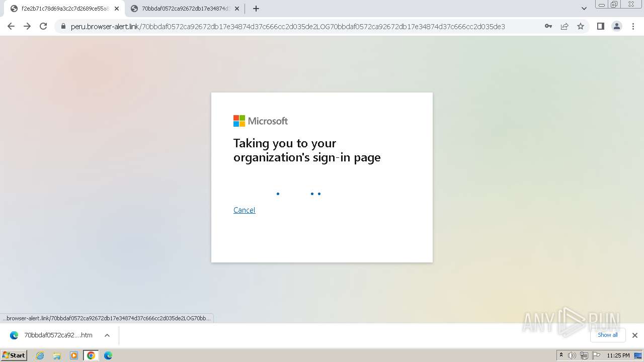Close the first tab f2e2b71c78d69a3c2c7d

coord(117,9)
